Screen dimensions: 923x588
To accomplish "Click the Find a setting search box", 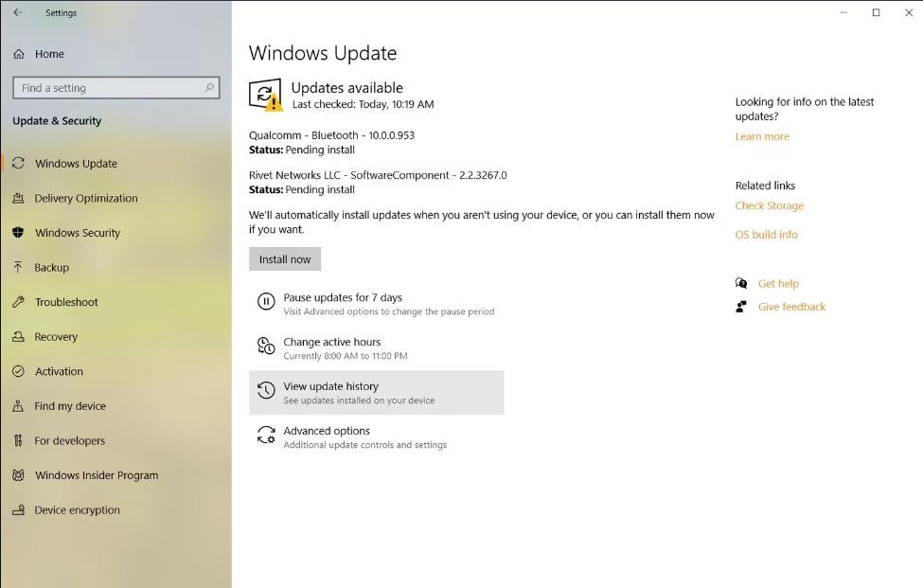I will point(115,88).
